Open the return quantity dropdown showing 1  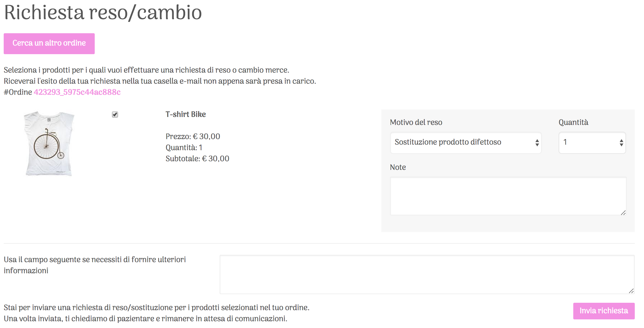(587, 142)
